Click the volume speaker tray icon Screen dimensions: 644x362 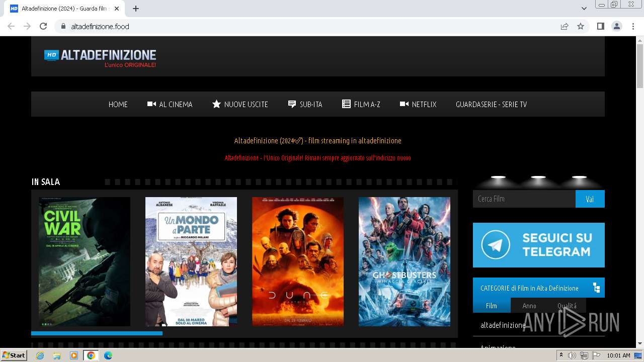(572, 355)
